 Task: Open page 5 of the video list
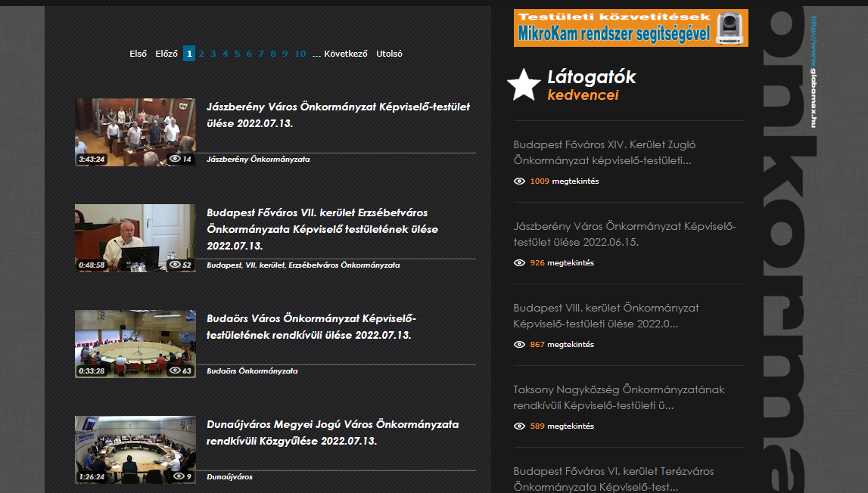click(237, 54)
